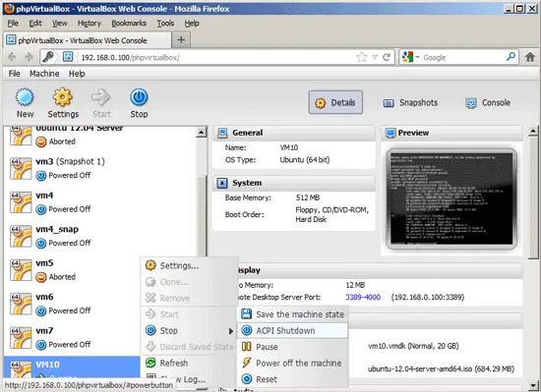Open phpVirtualBox Help menu
Screen dimensions: 541x392
[77, 74]
